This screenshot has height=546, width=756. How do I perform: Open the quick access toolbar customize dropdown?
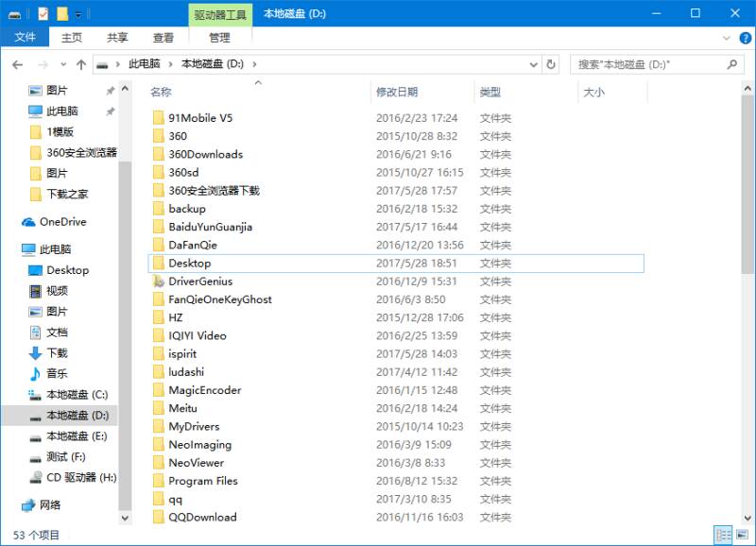pos(78,14)
